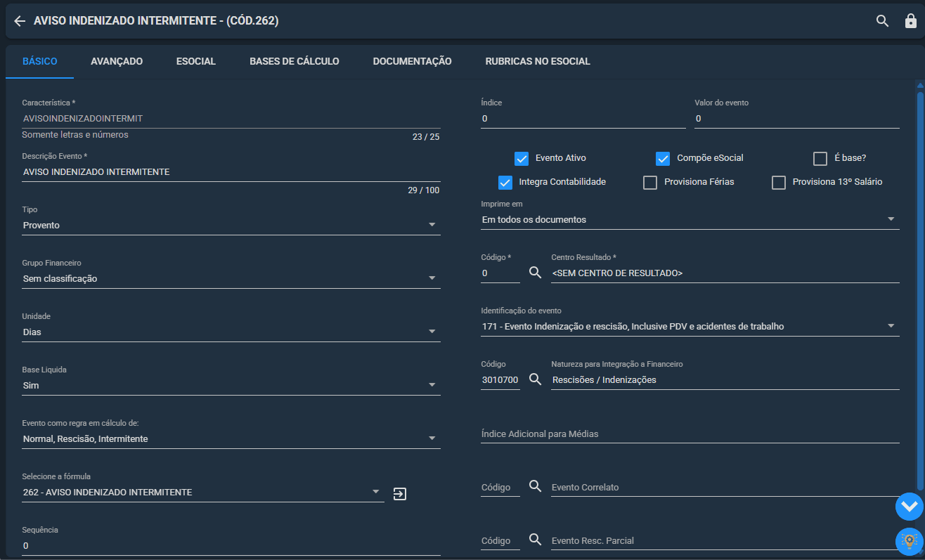Open the Base Liquida dropdown
This screenshot has height=560, width=925.
pos(231,385)
